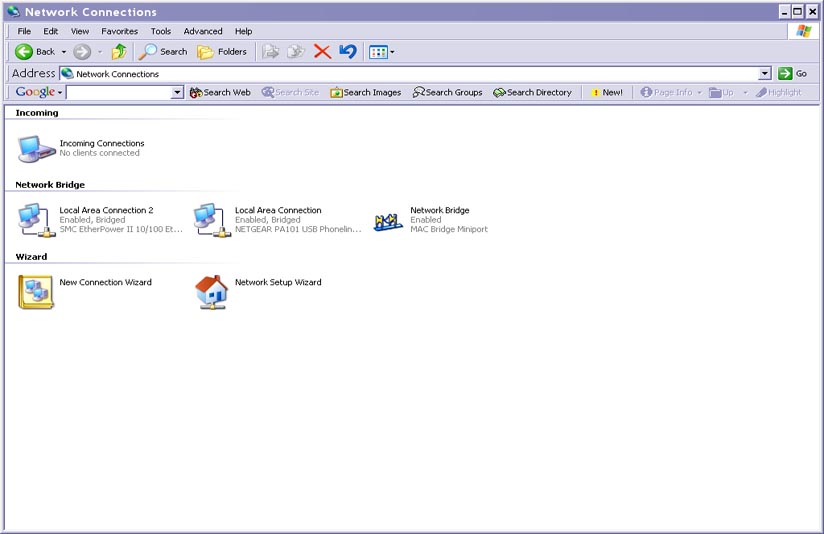Open the Advanced menu
Image resolution: width=824 pixels, height=534 pixels.
203,31
